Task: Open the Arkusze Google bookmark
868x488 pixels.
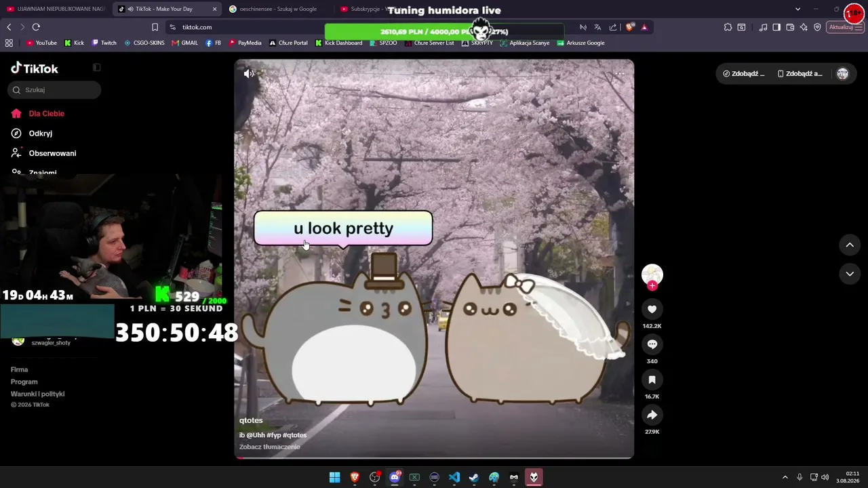Action: (x=580, y=43)
